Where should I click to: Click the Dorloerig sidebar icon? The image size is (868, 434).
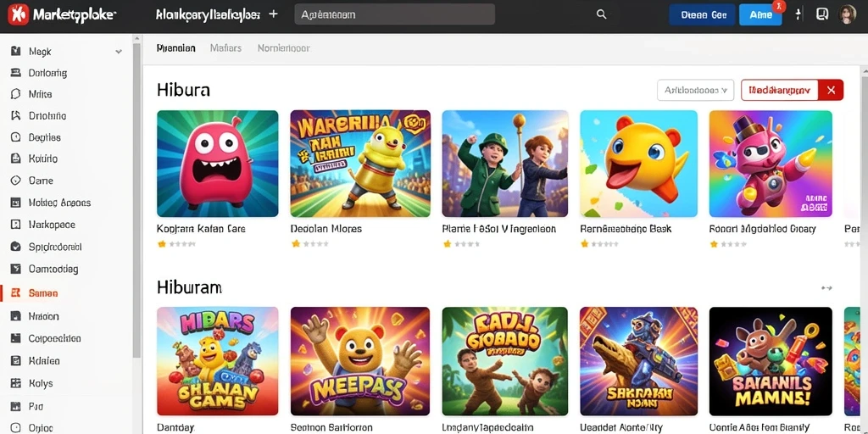16,73
